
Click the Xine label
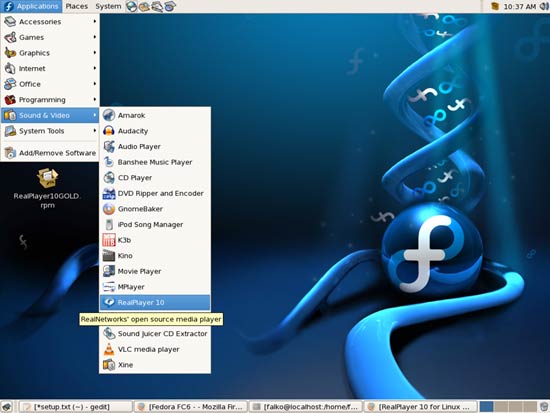(125, 365)
